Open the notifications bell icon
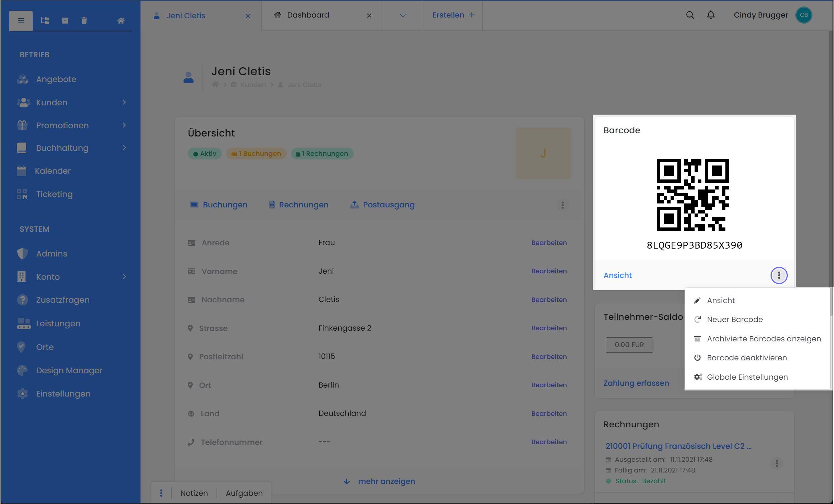Viewport: 834px width, 504px height. coord(711,15)
